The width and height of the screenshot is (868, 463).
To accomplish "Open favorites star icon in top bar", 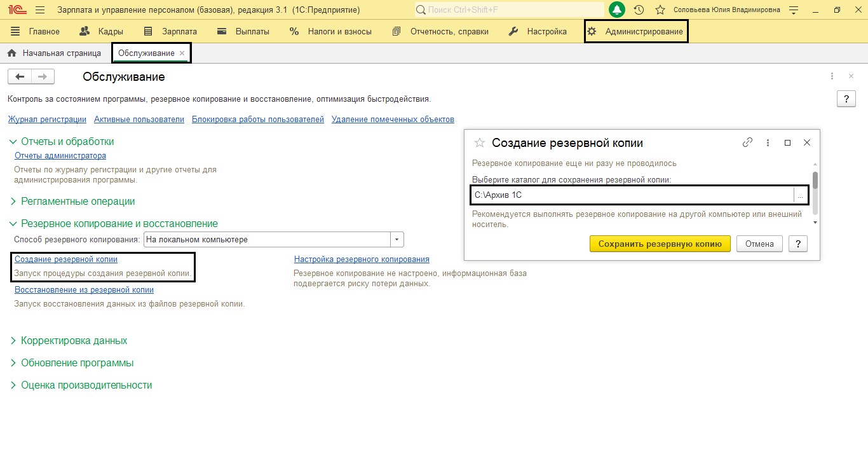I will [x=659, y=10].
